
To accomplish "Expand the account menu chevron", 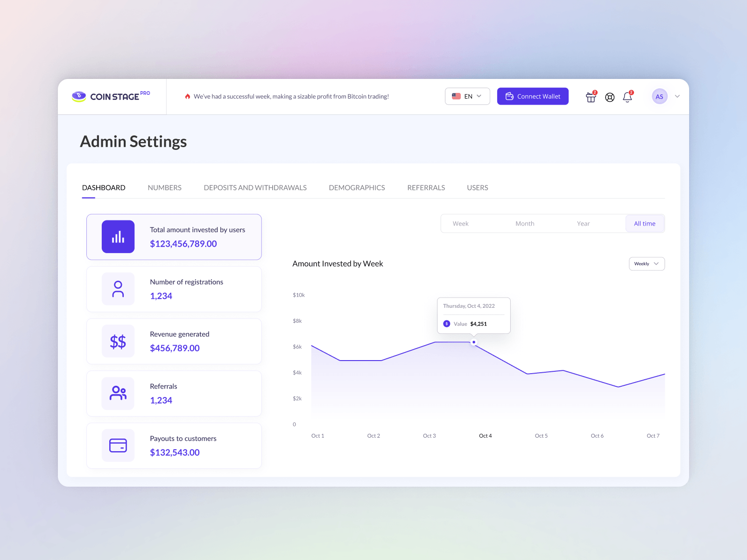I will pyautogui.click(x=677, y=96).
